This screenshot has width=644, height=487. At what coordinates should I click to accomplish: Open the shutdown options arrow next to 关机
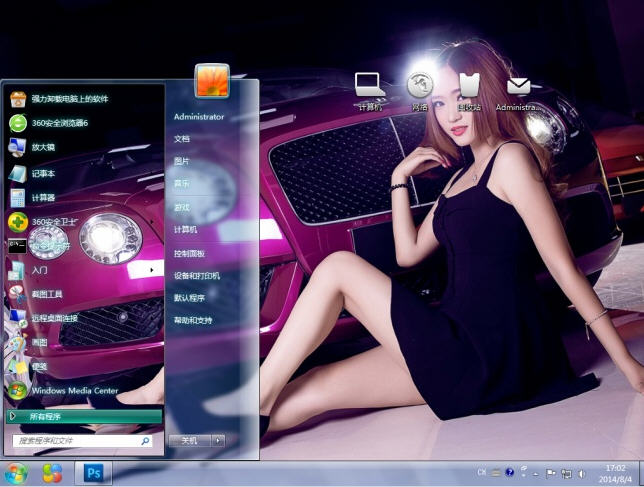(218, 441)
